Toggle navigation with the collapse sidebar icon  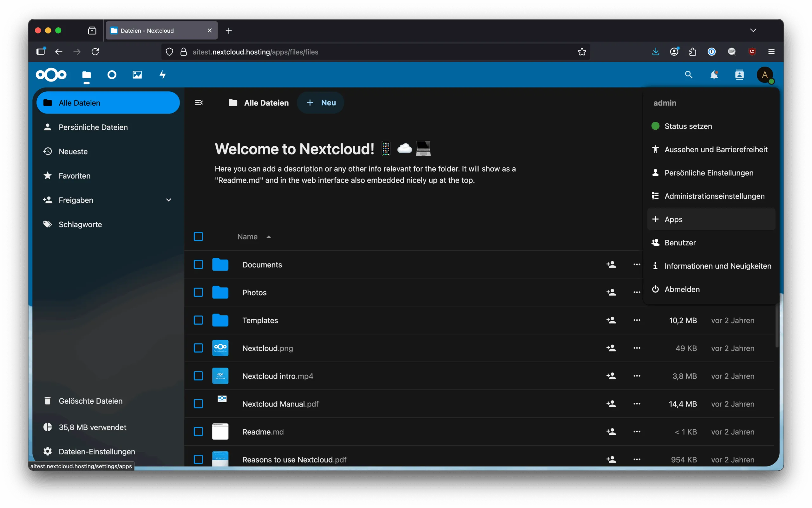[x=199, y=103]
